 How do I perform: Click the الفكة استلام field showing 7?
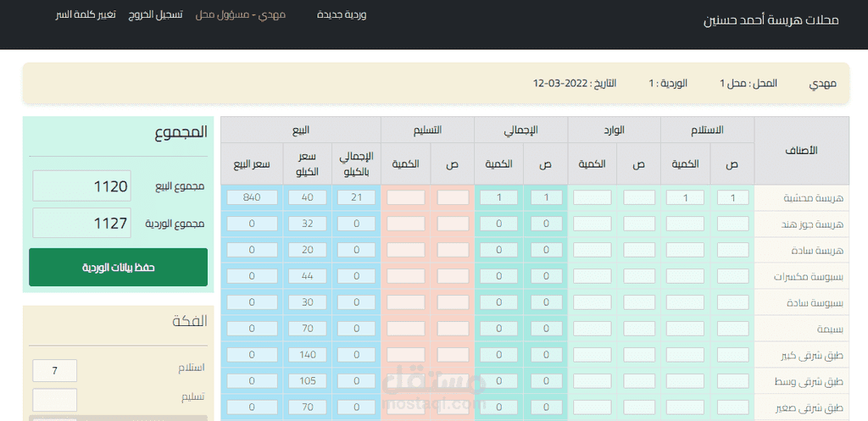point(55,371)
